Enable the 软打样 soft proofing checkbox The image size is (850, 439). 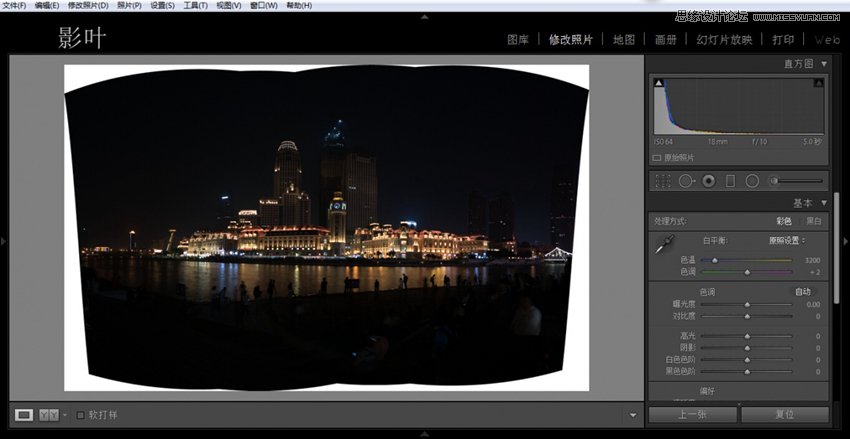click(x=81, y=414)
